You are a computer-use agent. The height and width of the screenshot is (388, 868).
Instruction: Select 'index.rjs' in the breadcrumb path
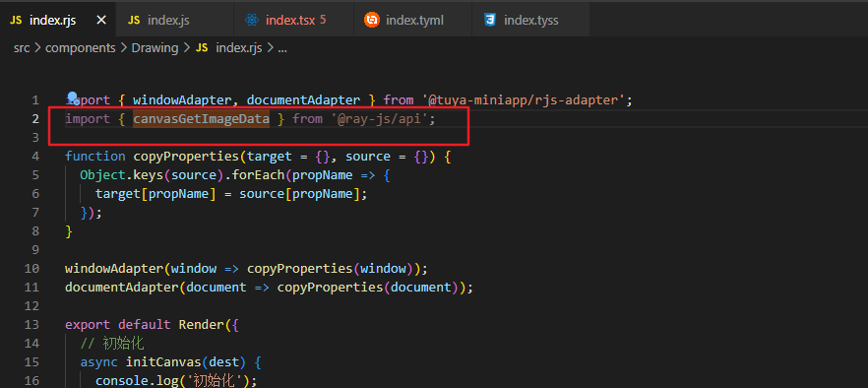pyautogui.click(x=238, y=48)
